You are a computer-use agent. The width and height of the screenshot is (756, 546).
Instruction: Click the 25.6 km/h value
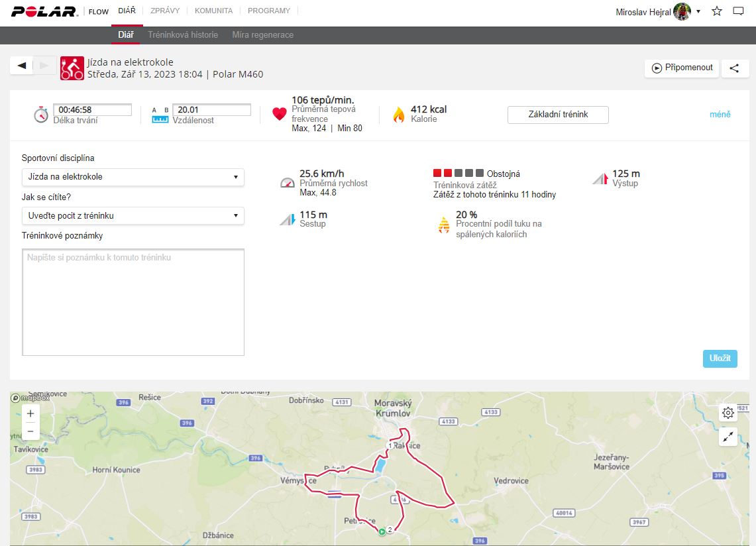click(x=321, y=174)
